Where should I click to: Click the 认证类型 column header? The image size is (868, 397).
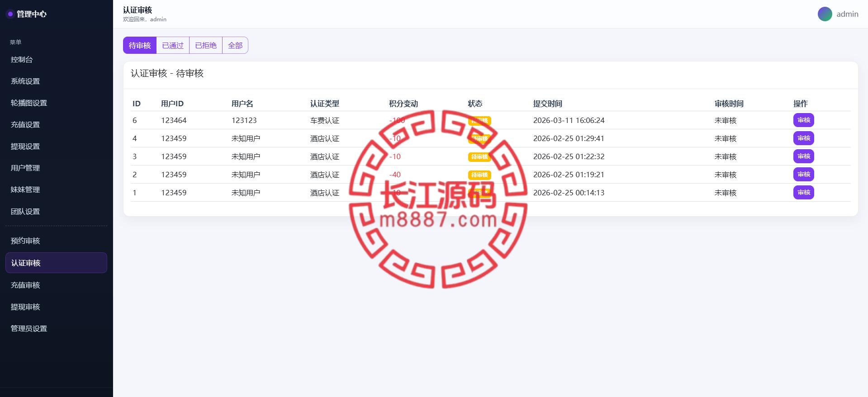coord(325,104)
